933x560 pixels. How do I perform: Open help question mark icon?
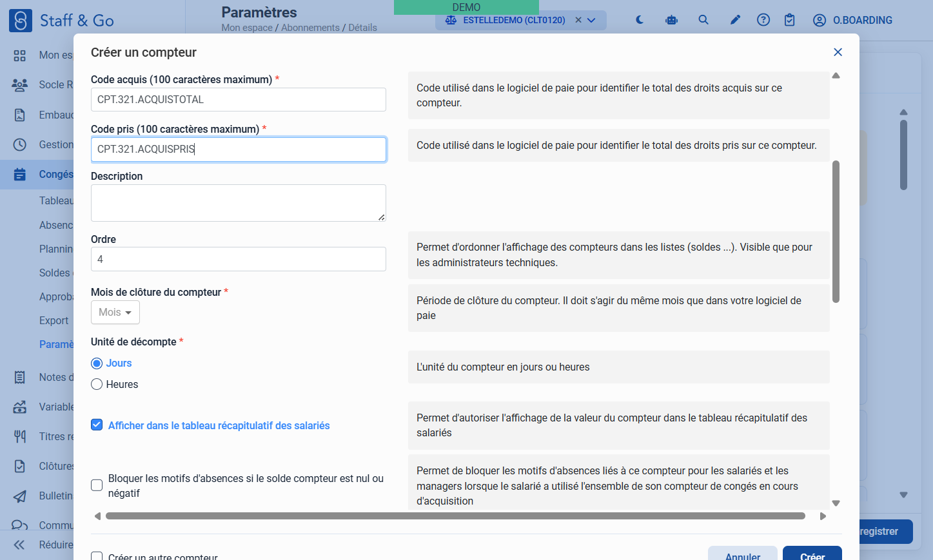(763, 20)
